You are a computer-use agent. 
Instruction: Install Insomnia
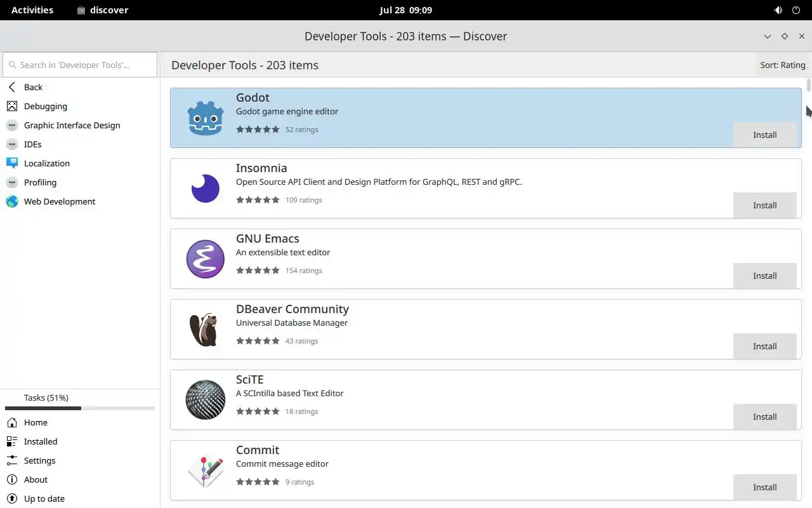(764, 205)
